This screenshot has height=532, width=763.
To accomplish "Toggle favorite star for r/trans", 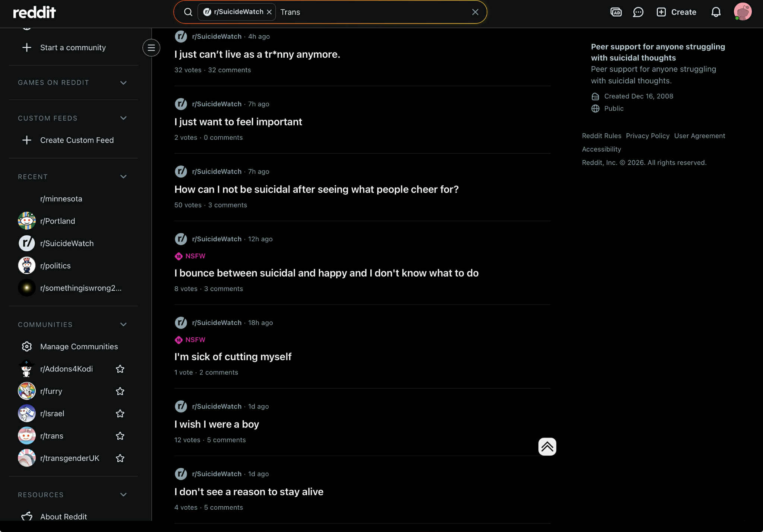I will (120, 436).
